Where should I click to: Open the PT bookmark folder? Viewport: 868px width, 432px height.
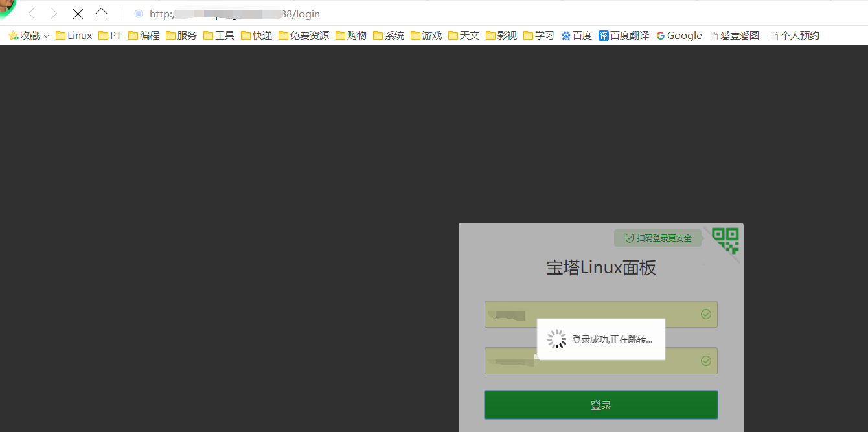point(110,36)
